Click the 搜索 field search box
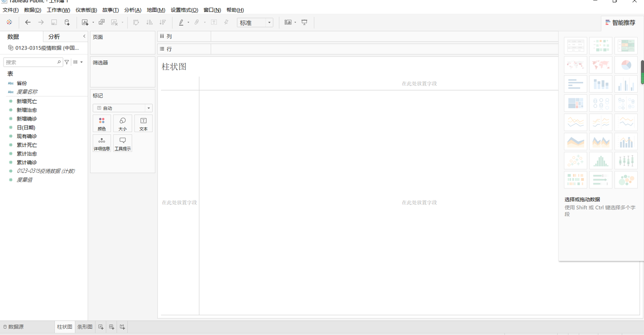 [x=33, y=62]
